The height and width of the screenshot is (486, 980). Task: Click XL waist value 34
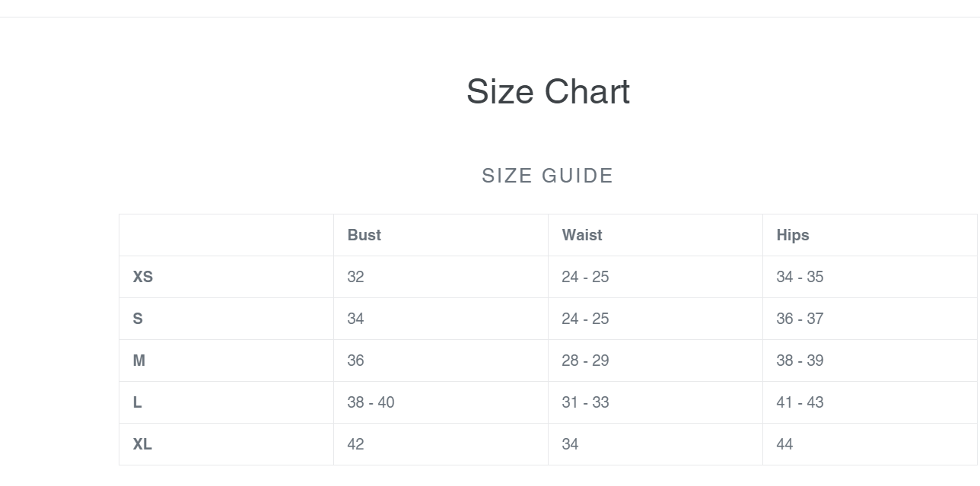point(570,444)
